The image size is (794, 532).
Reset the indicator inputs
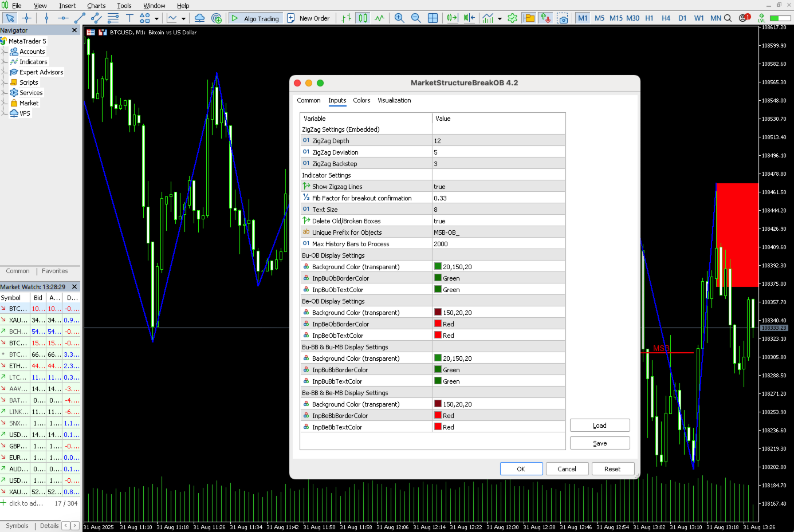tap(612, 469)
